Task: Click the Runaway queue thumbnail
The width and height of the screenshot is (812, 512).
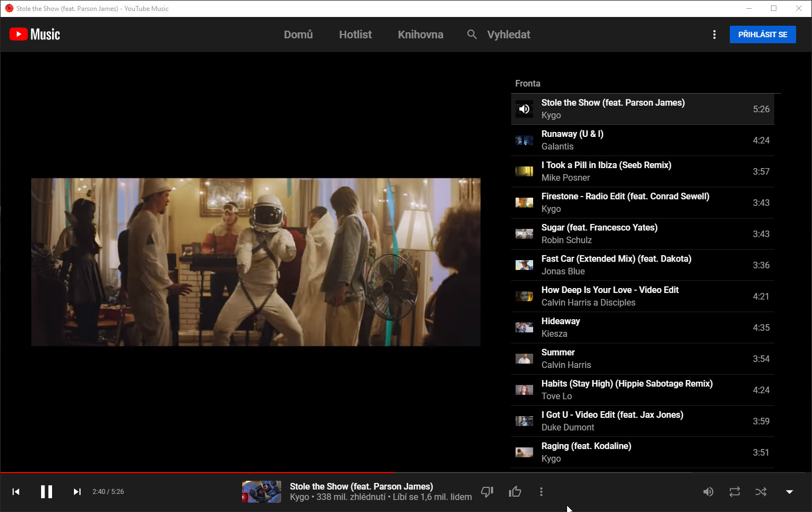Action: (524, 140)
